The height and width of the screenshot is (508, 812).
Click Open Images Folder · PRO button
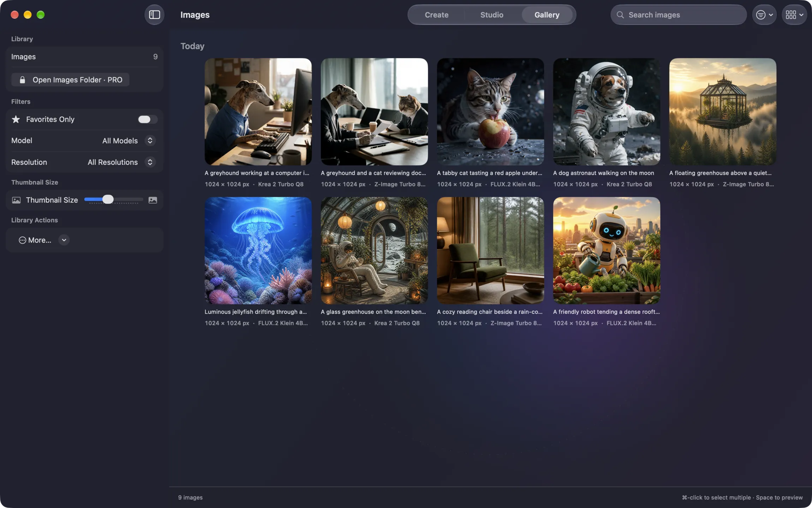pos(70,80)
